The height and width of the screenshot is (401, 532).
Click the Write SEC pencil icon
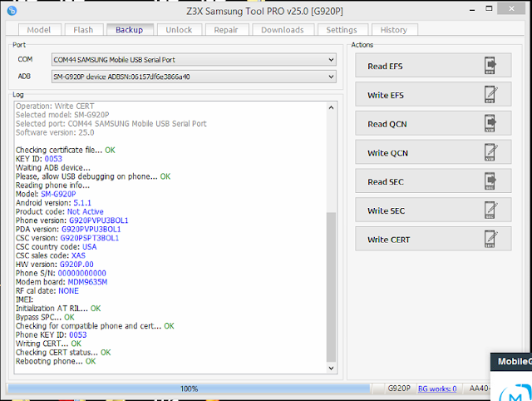tap(490, 210)
